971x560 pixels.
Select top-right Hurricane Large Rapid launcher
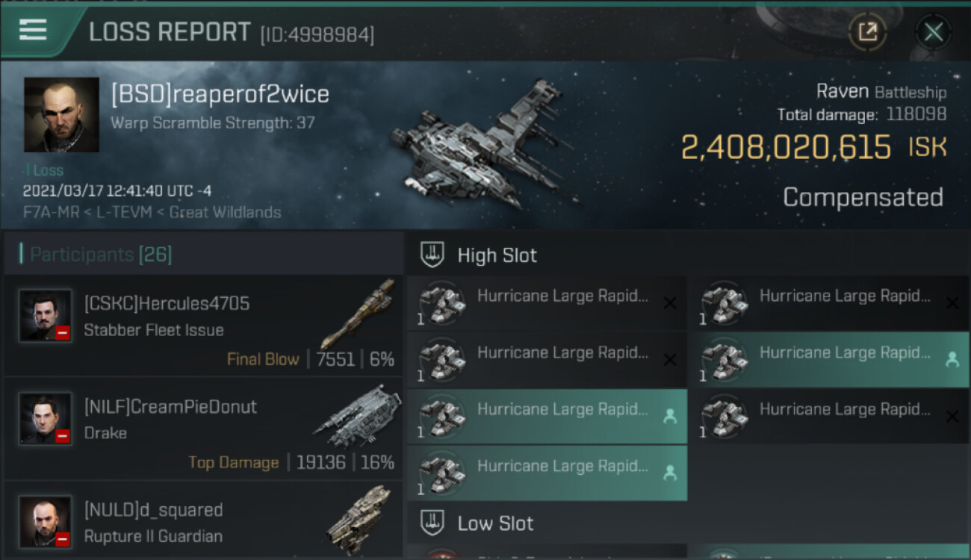point(828,303)
